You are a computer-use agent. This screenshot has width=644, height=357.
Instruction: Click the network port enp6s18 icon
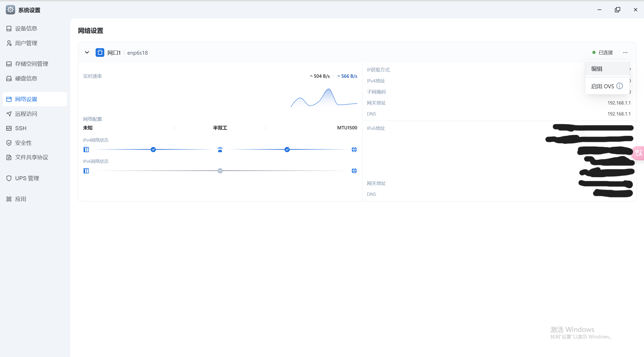coord(100,53)
